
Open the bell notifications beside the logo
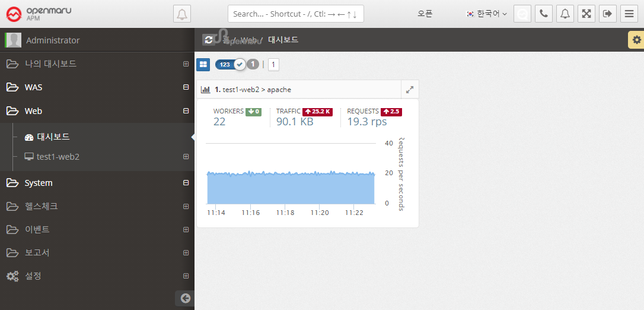pos(182,14)
